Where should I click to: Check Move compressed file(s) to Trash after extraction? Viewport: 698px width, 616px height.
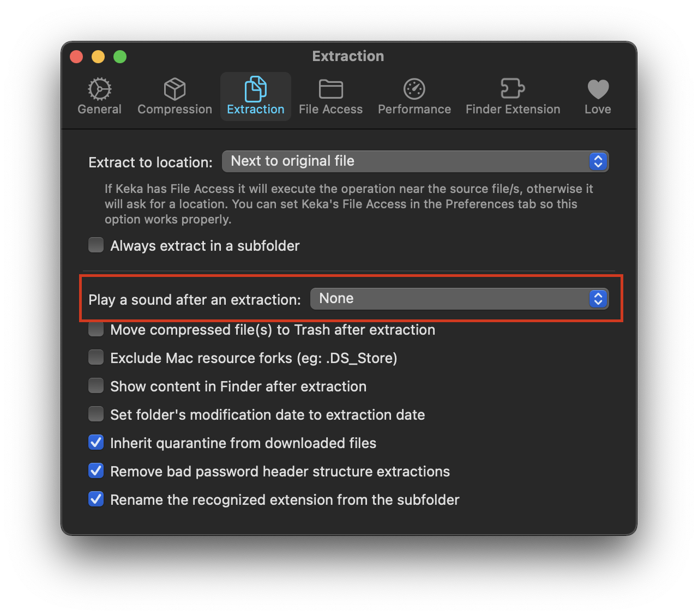(95, 329)
